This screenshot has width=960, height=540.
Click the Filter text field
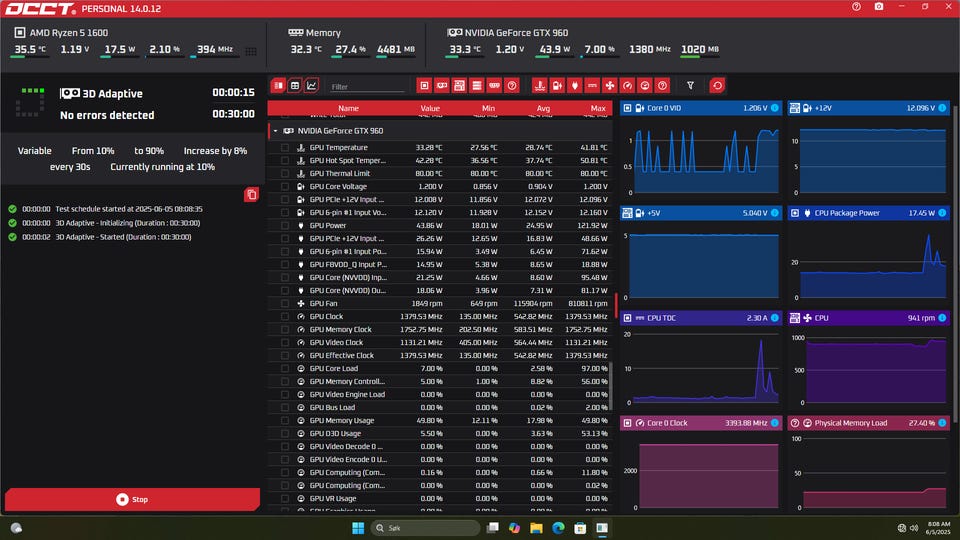[x=367, y=86]
